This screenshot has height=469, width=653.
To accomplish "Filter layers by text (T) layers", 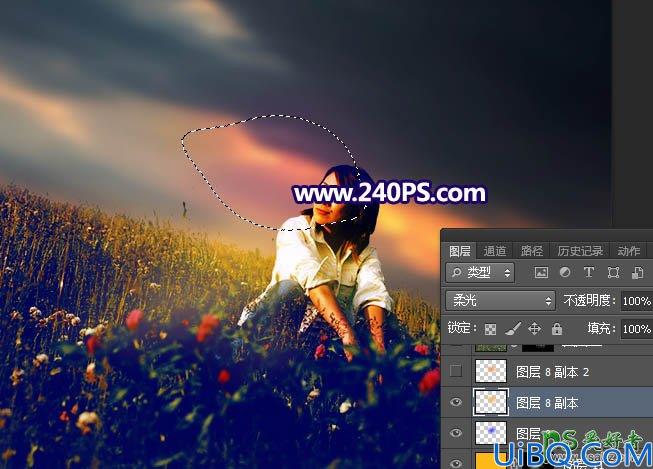I will coord(589,272).
